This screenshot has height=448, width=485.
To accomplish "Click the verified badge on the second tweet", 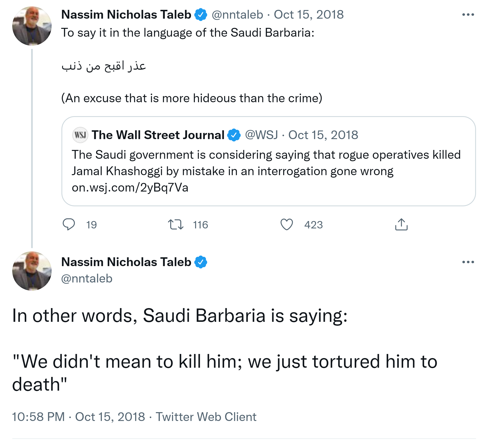I will (x=201, y=262).
